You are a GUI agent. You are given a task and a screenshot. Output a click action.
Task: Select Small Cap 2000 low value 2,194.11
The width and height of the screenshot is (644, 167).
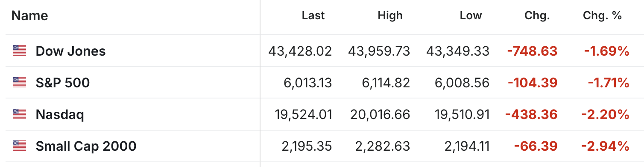(467, 146)
